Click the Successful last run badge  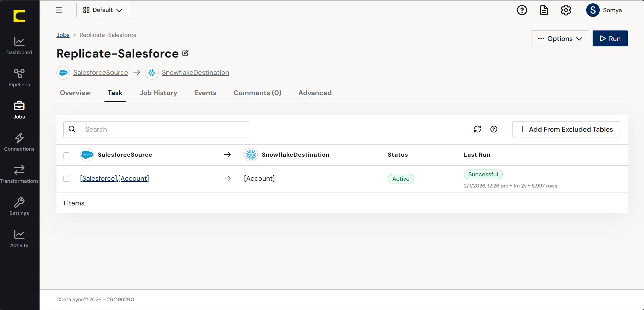pyautogui.click(x=483, y=174)
